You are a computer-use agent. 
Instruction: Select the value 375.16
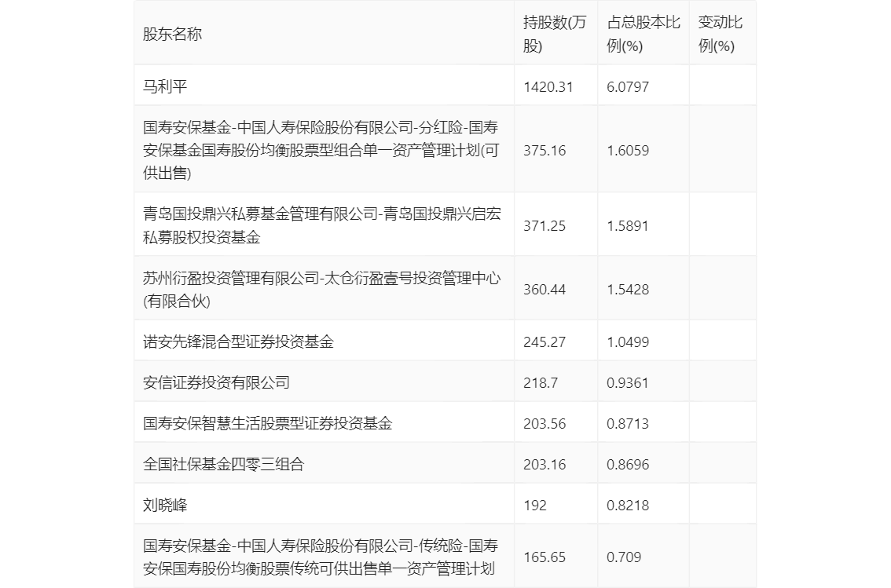[x=544, y=151]
